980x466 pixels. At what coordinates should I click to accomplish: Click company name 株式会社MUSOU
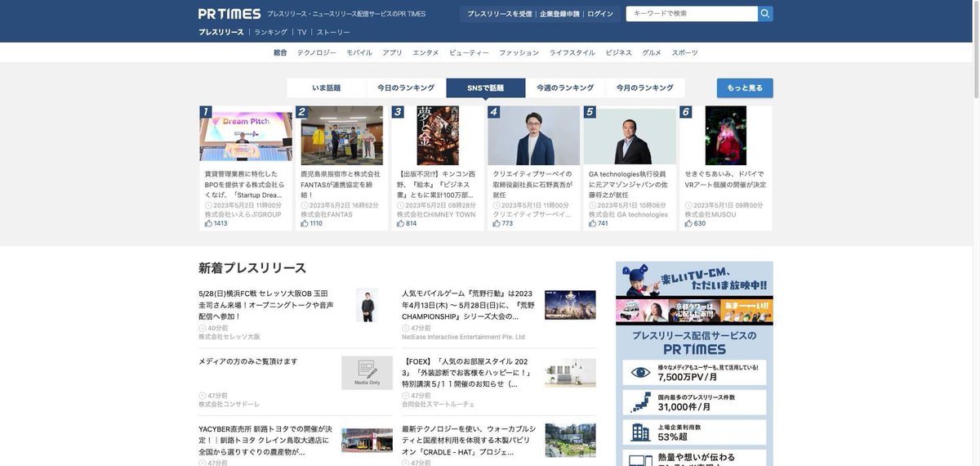710,215
